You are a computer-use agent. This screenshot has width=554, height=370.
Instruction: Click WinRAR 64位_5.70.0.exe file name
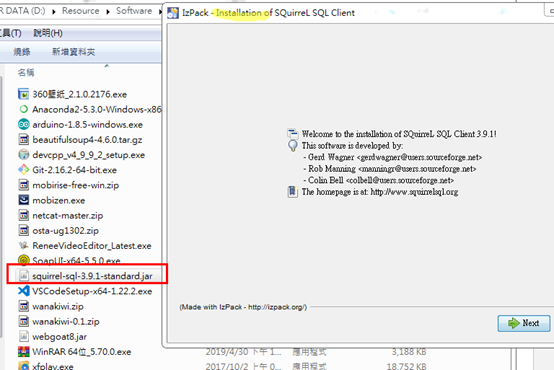click(x=82, y=352)
